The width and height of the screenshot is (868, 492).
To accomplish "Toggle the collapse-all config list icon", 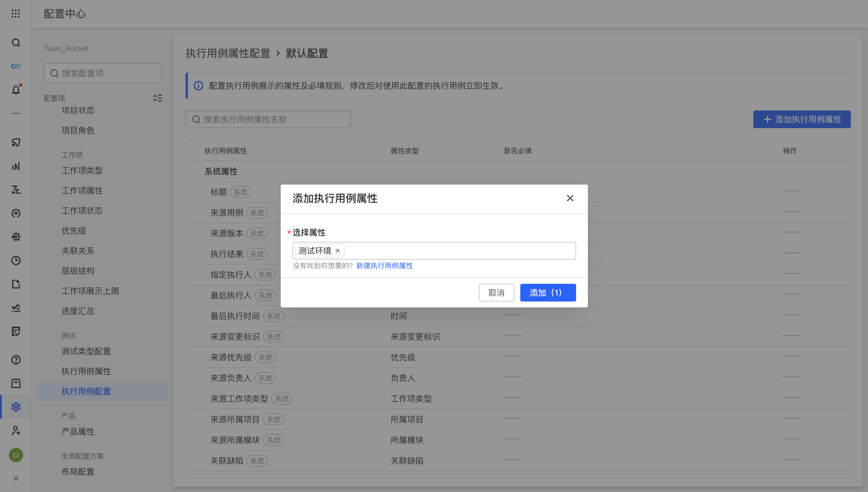I will click(x=157, y=98).
